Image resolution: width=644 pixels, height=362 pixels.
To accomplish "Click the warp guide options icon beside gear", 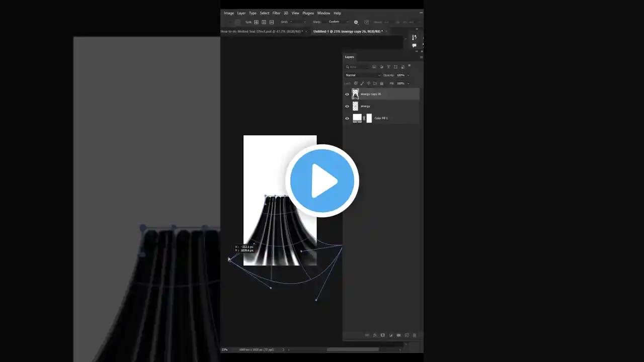I will [x=366, y=22].
